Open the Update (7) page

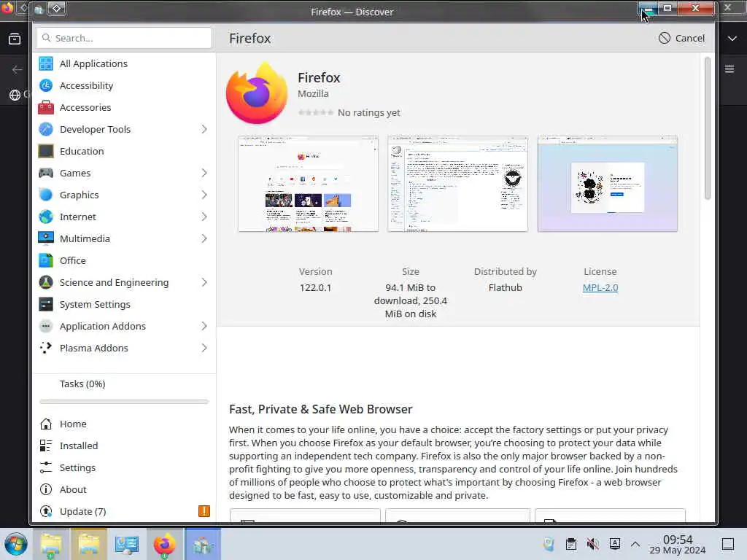(x=124, y=511)
